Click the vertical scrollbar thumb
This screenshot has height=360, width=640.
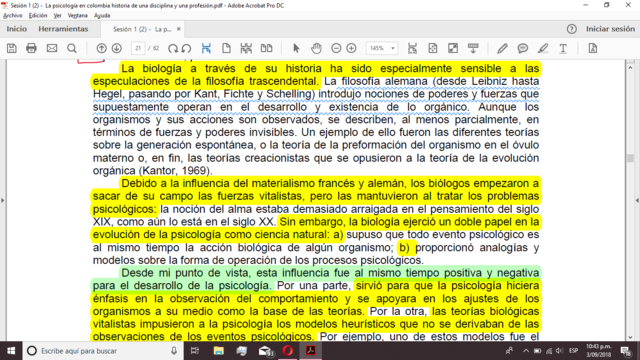click(630, 158)
